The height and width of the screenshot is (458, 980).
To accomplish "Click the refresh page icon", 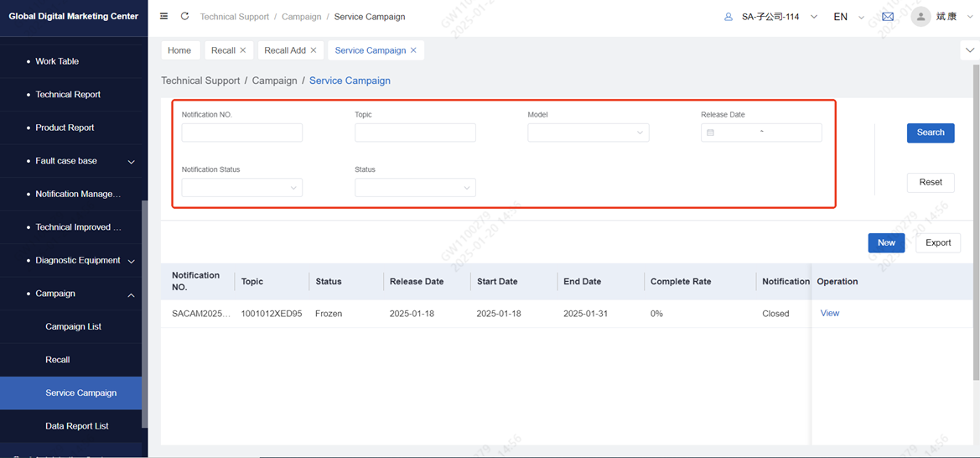I will [x=184, y=17].
